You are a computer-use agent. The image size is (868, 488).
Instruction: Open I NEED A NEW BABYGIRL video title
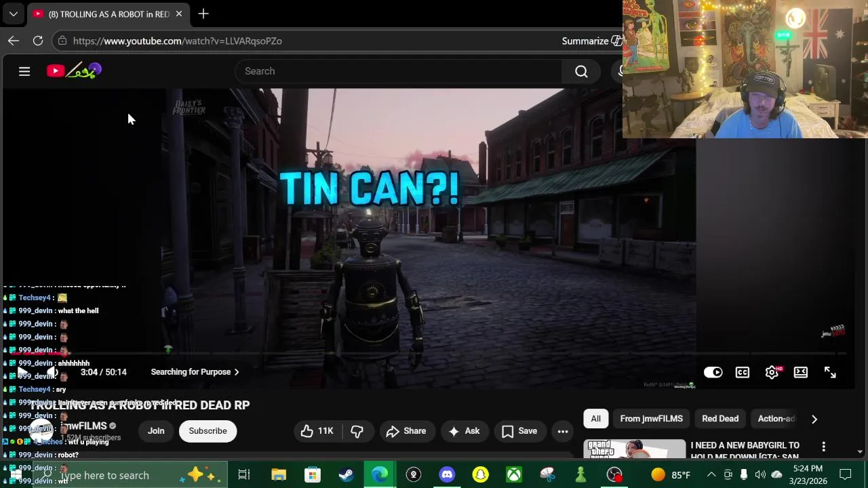click(745, 450)
